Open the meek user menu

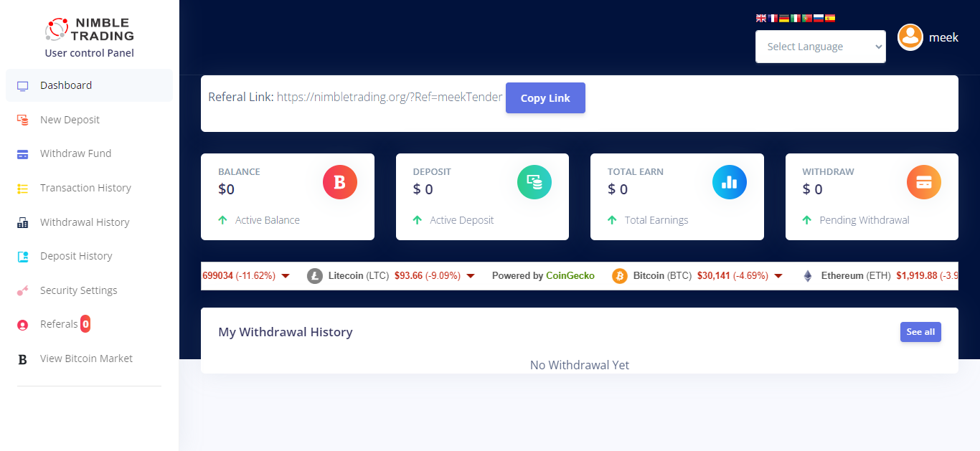pyautogui.click(x=943, y=37)
